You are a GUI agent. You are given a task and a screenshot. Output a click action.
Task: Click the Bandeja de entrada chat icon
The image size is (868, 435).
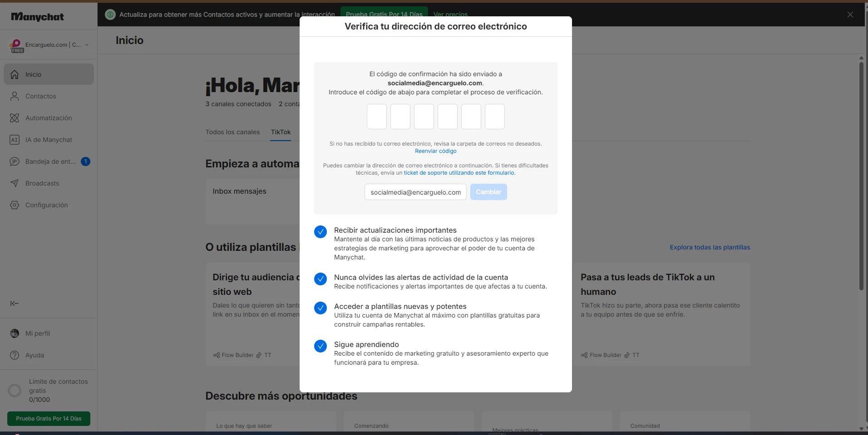pyautogui.click(x=15, y=161)
